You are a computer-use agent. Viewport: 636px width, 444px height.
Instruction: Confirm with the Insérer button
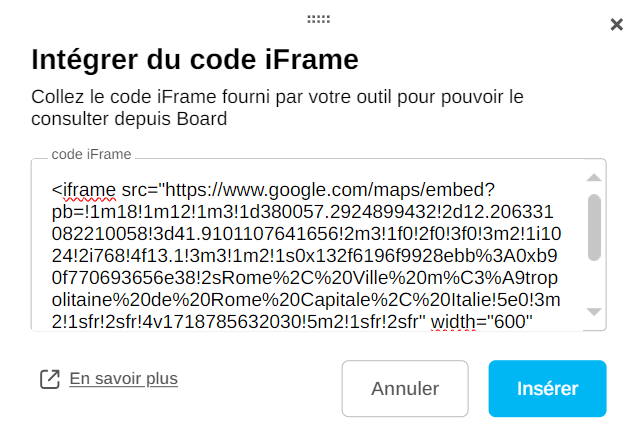[547, 388]
